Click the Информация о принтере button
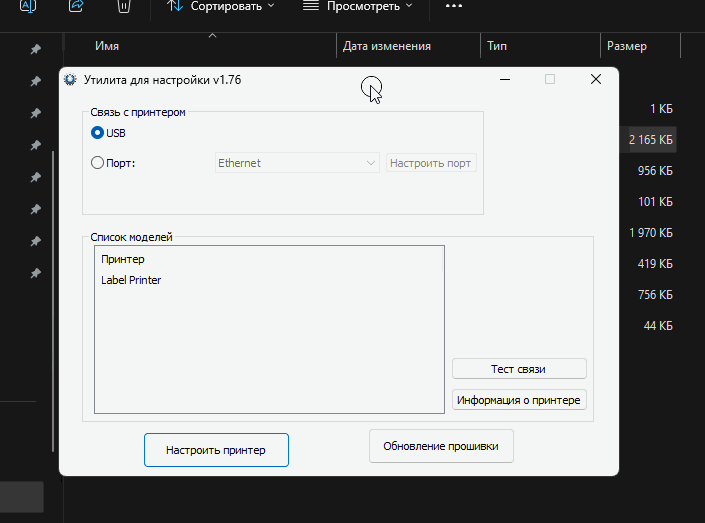 click(519, 400)
